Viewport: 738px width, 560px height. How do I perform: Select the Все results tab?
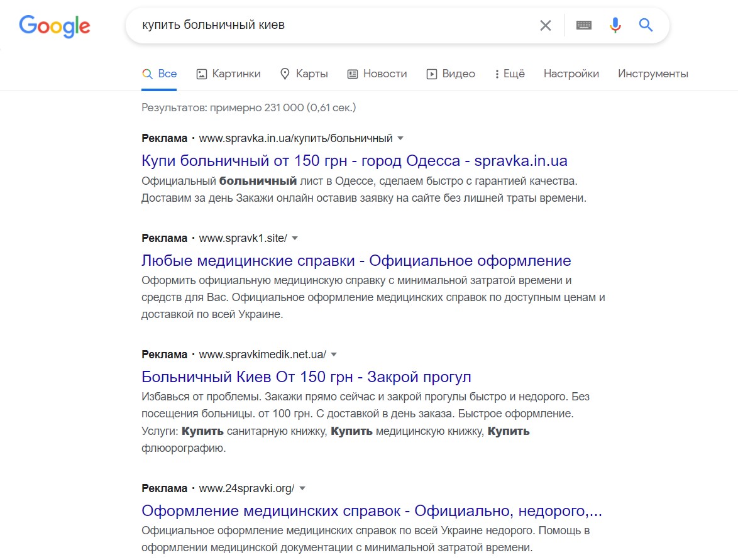point(160,74)
